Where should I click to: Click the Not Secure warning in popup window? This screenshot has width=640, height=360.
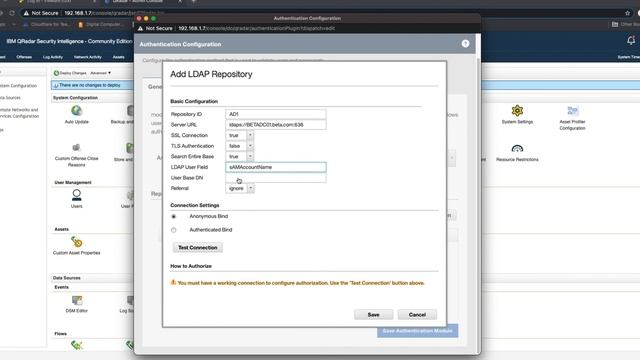tap(155, 28)
